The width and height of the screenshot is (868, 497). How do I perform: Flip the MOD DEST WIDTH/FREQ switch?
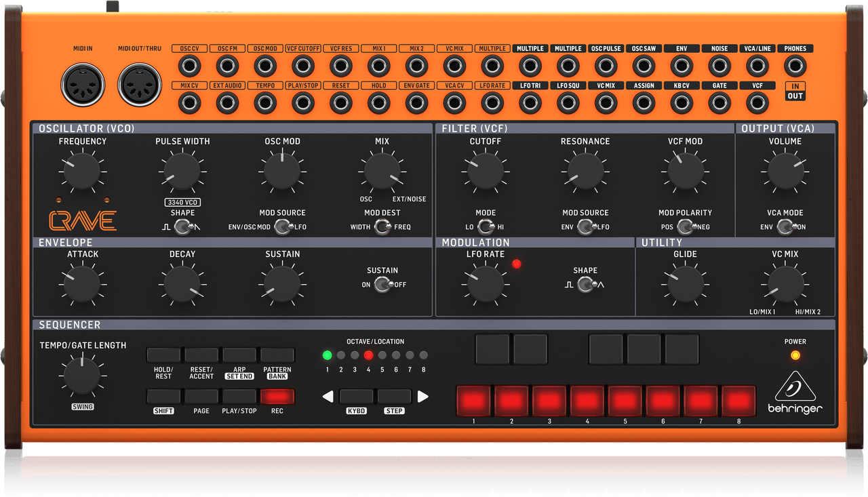pyautogui.click(x=382, y=227)
